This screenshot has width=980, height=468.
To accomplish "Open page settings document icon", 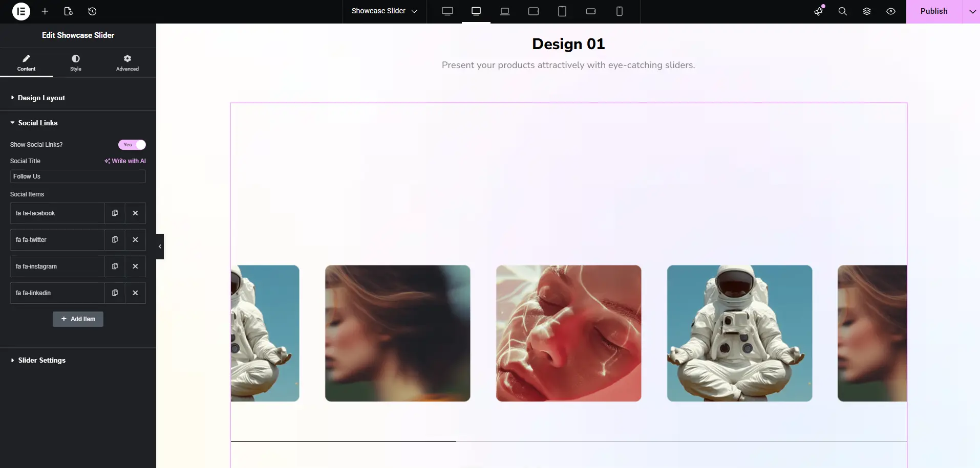I will pyautogui.click(x=69, y=11).
